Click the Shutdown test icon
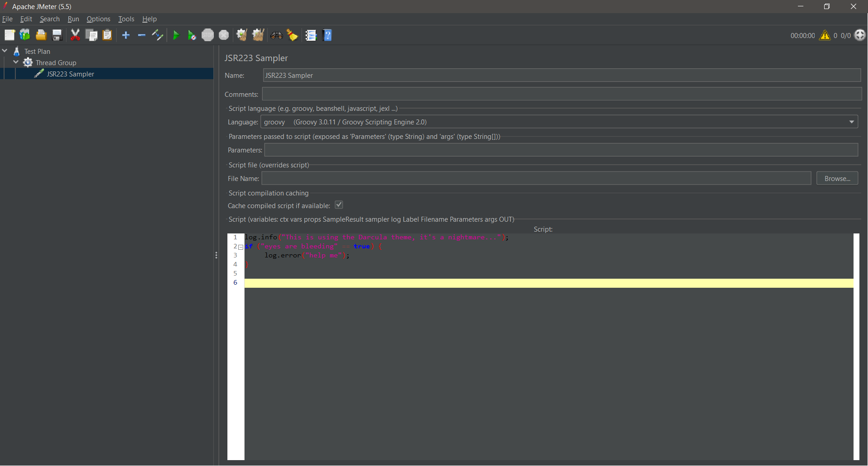The height and width of the screenshot is (466, 868). (224, 35)
